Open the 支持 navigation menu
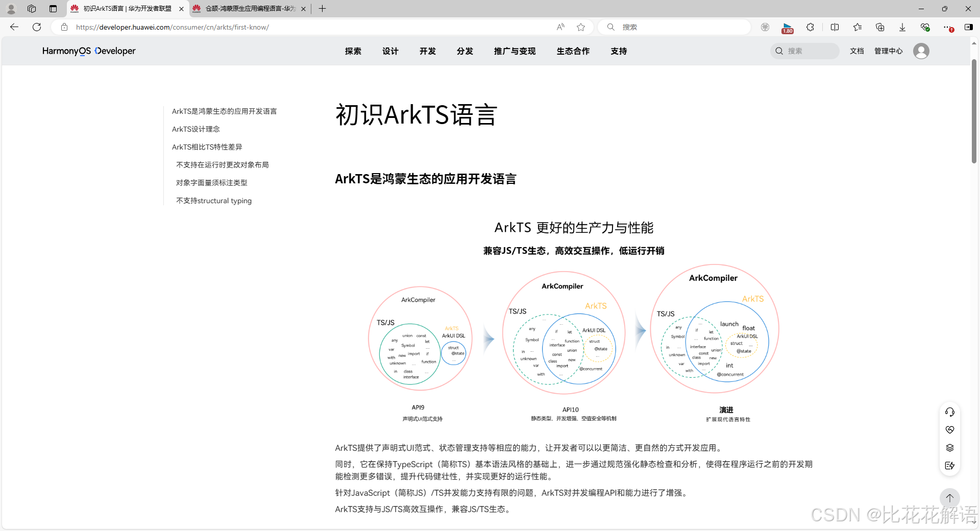The image size is (980, 531). coord(619,51)
